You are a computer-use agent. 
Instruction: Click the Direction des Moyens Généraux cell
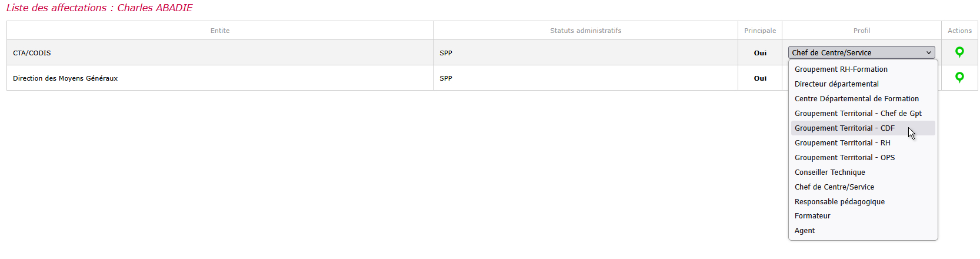coord(220,78)
